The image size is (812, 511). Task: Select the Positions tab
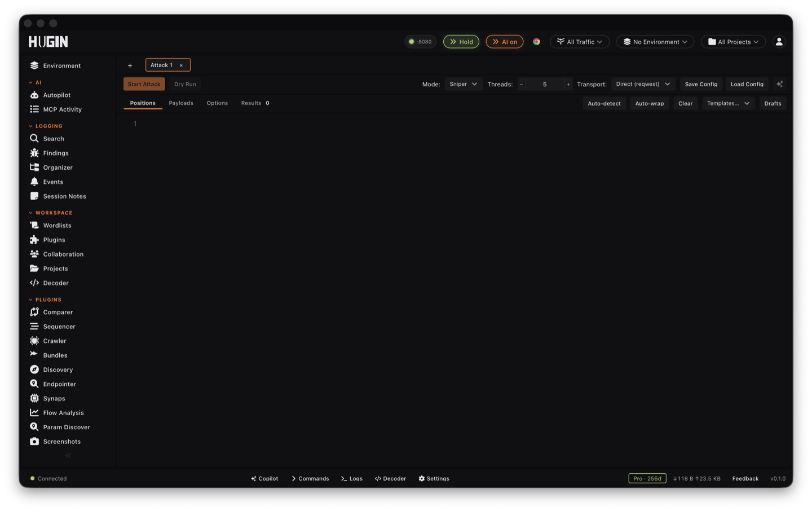tap(143, 103)
